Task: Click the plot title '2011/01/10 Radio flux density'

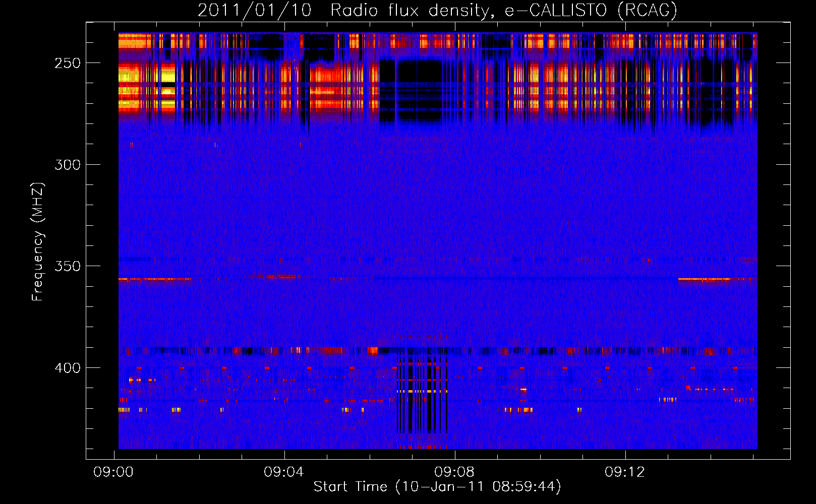Action: pos(346,11)
